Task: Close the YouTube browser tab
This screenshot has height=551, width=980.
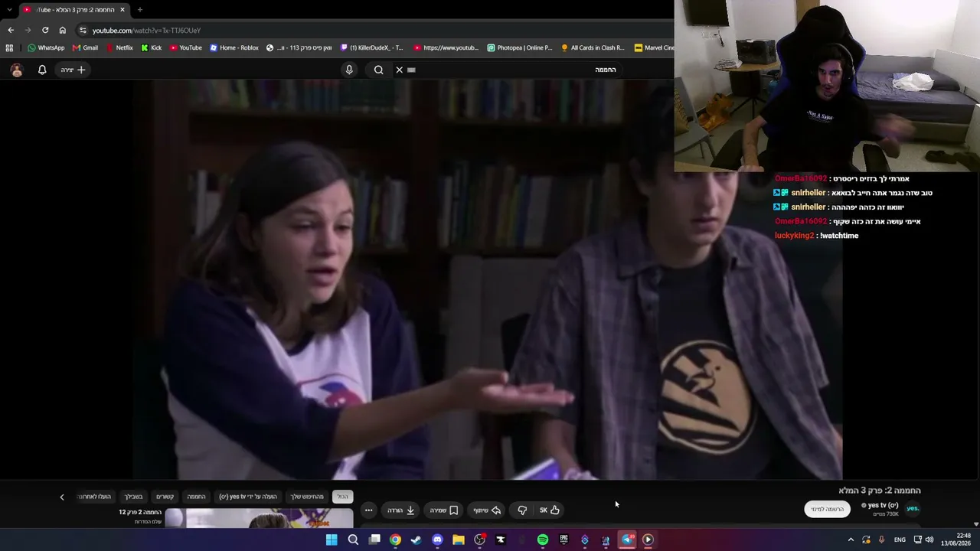Action: (122, 10)
